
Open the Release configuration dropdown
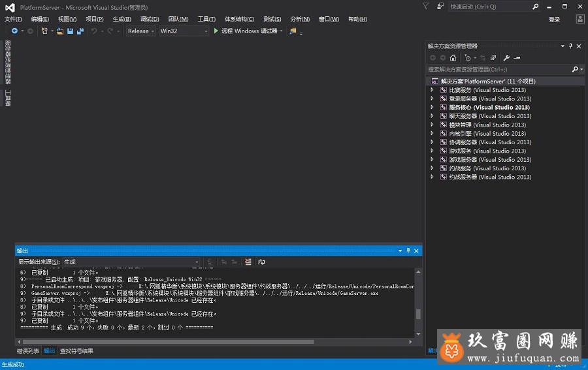[x=141, y=31]
